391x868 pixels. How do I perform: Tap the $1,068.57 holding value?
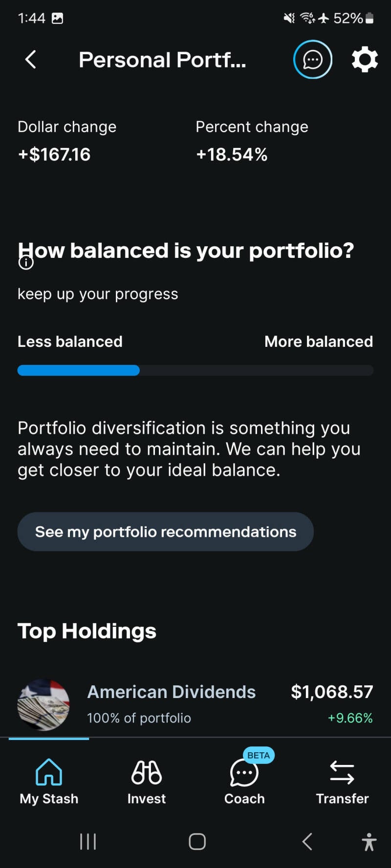[x=332, y=692]
